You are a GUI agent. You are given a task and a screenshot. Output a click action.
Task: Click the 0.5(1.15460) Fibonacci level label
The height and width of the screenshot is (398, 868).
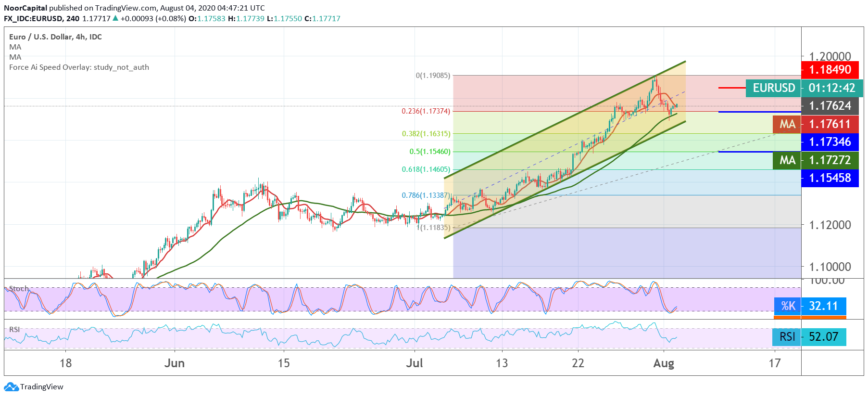430,152
